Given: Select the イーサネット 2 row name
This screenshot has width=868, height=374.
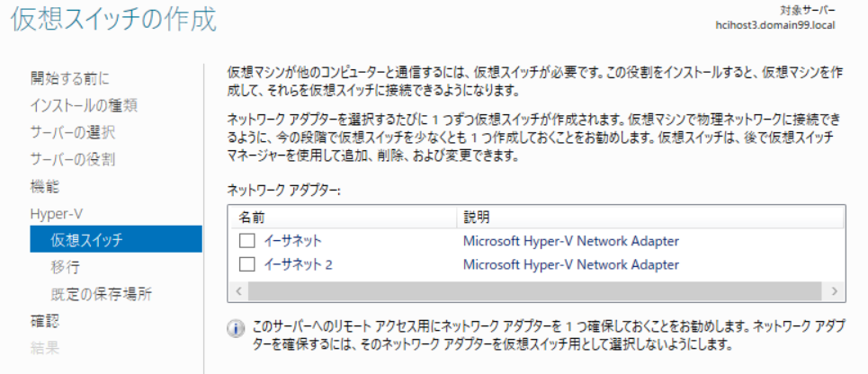Looking at the screenshot, I should 298,265.
